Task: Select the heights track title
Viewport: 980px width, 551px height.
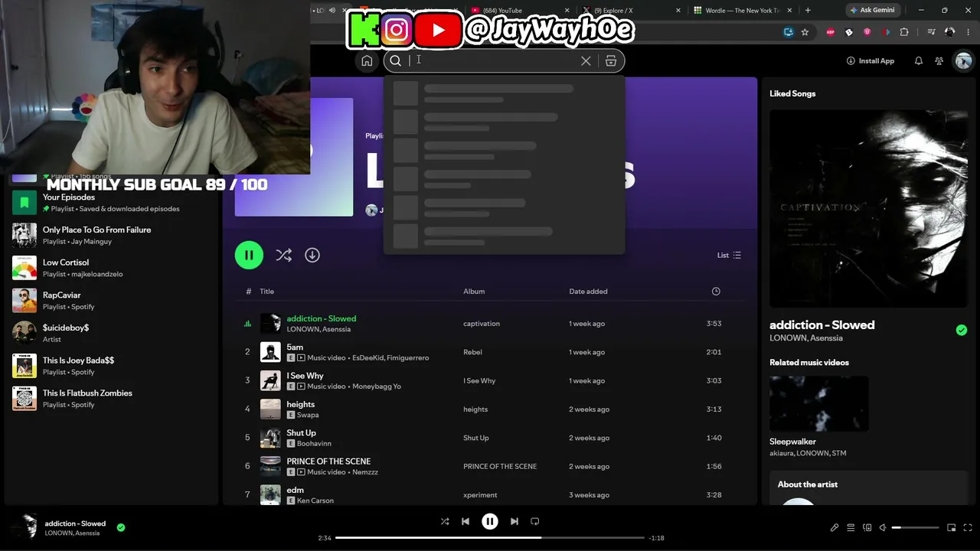Action: click(x=301, y=404)
